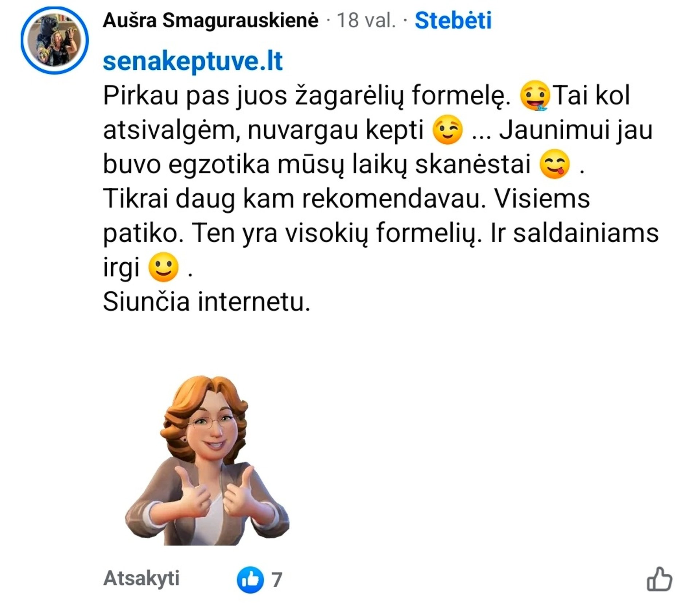This screenshot has height=615, width=700.
Task: Tap the phrase Jaunimui jau
Action: tap(576, 130)
